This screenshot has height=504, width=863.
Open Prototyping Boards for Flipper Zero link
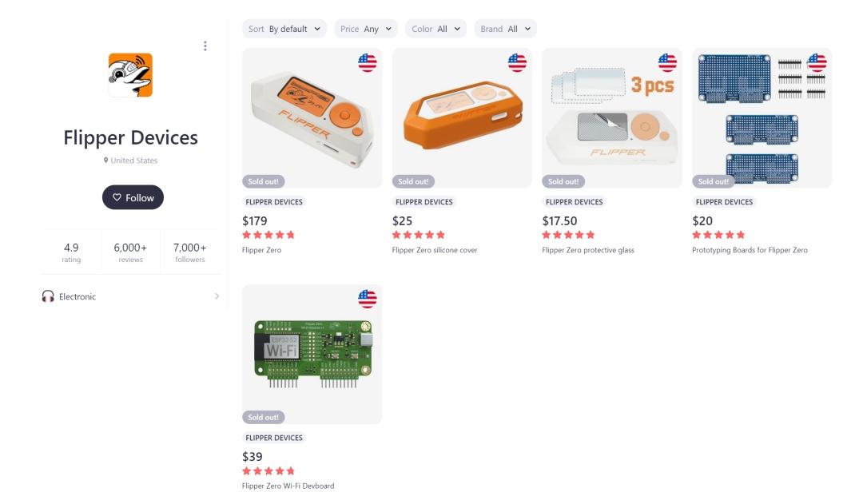coord(750,250)
